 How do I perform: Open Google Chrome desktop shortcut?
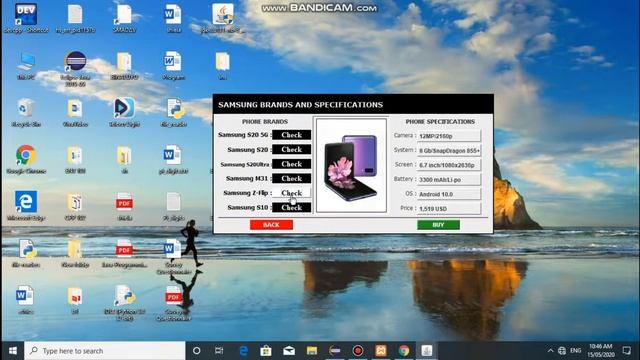click(x=26, y=159)
